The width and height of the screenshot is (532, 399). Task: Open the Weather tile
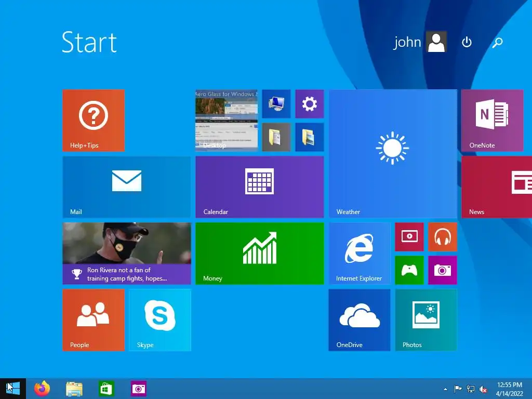[393, 154]
